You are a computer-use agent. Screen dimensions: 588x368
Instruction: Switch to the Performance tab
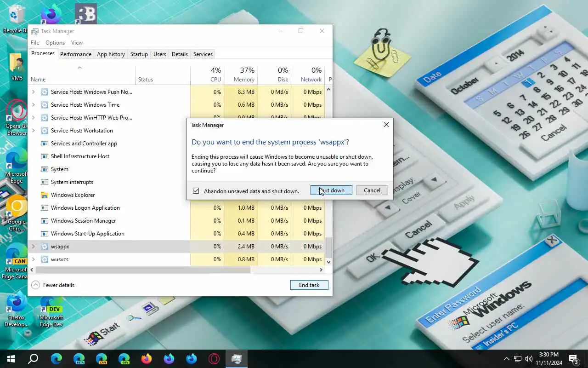pyautogui.click(x=76, y=54)
